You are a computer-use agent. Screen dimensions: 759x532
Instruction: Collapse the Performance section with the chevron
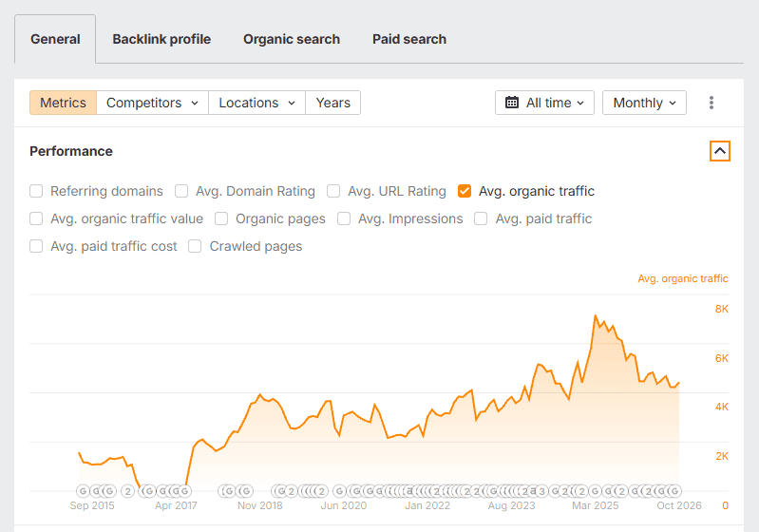(720, 151)
